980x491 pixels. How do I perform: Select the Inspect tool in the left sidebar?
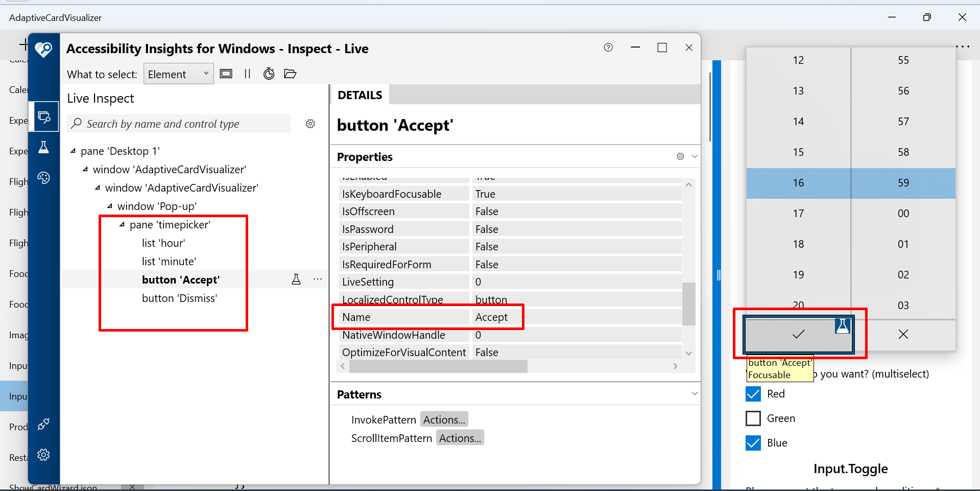click(x=44, y=116)
